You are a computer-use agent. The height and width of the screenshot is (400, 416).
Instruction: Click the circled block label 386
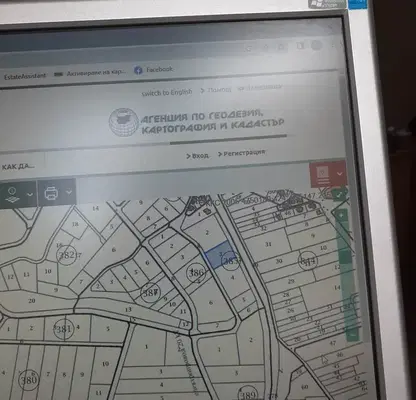pos(196,273)
